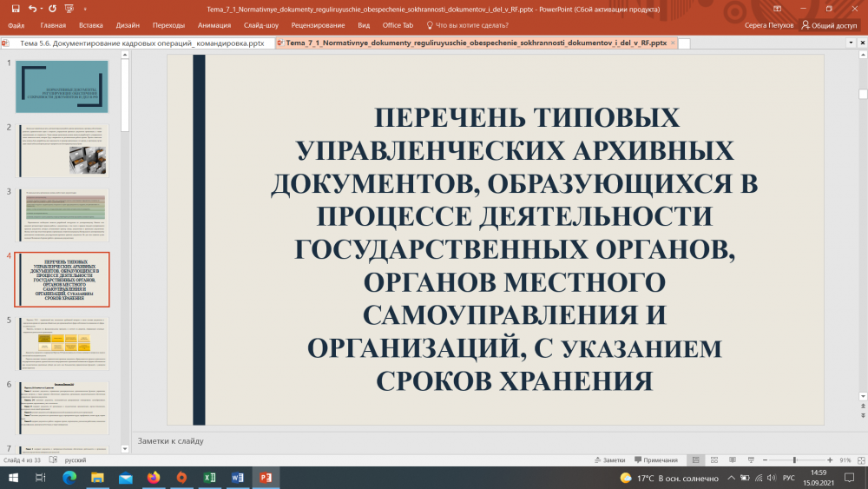This screenshot has height=489, width=868.
Task: Click the spell check icon in status bar
Action: tap(53, 459)
